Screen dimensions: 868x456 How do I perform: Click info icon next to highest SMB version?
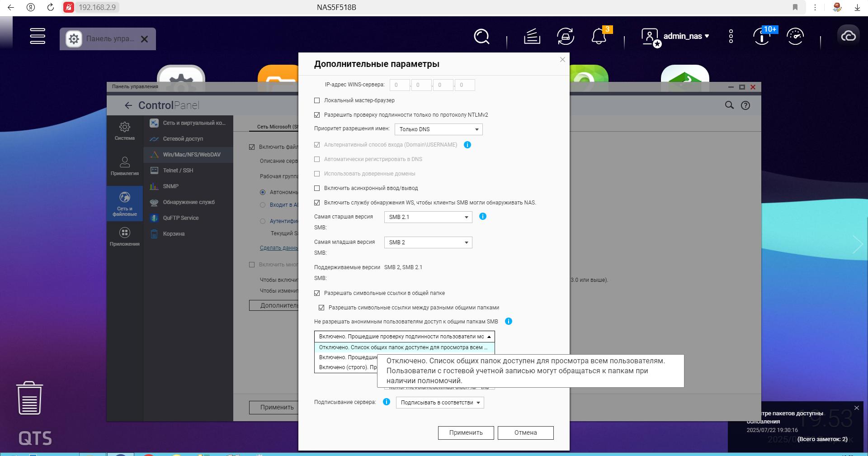pyautogui.click(x=483, y=216)
